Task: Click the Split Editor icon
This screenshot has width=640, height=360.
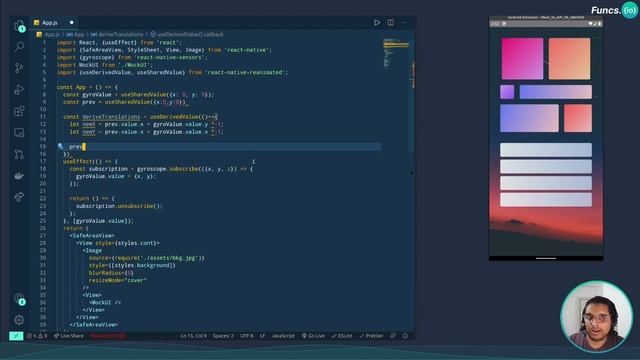Action: pyautogui.click(x=391, y=22)
